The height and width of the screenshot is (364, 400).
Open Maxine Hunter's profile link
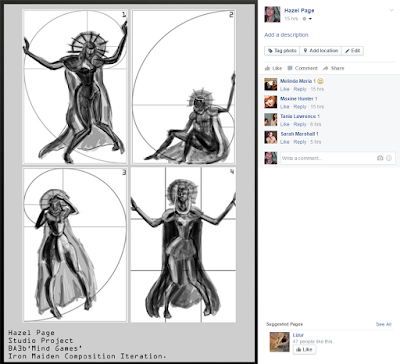point(297,99)
